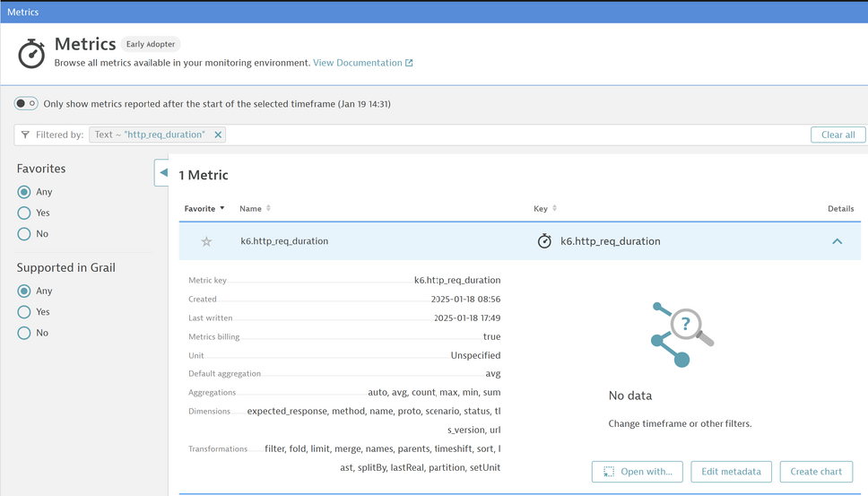Click the Create chart button
This screenshot has width=868, height=496.
click(815, 471)
